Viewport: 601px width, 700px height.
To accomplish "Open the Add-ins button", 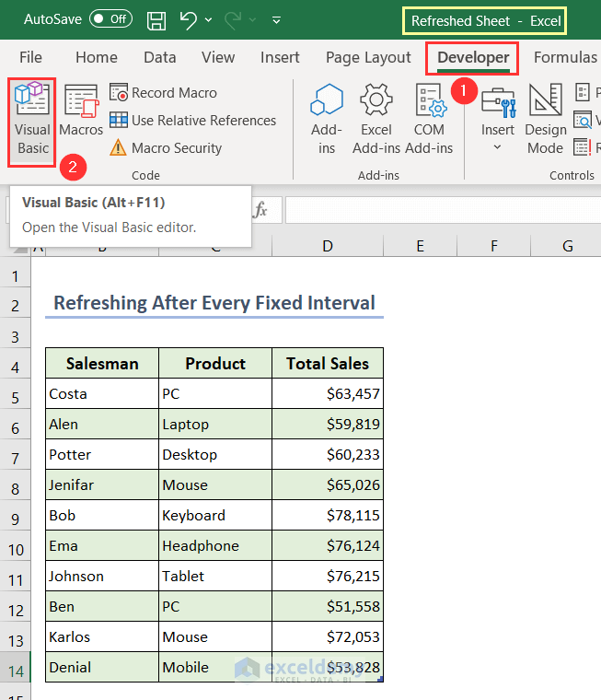I will coord(327,121).
